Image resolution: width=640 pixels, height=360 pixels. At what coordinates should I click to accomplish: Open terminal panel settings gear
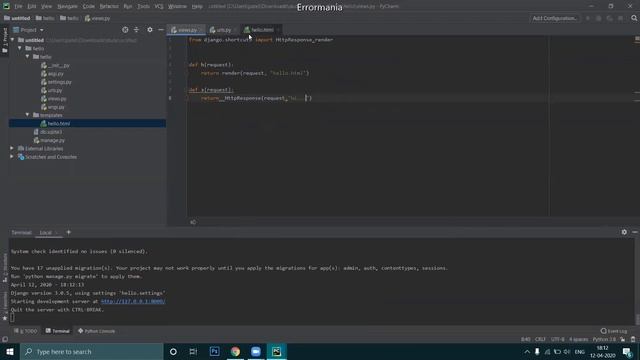624,232
